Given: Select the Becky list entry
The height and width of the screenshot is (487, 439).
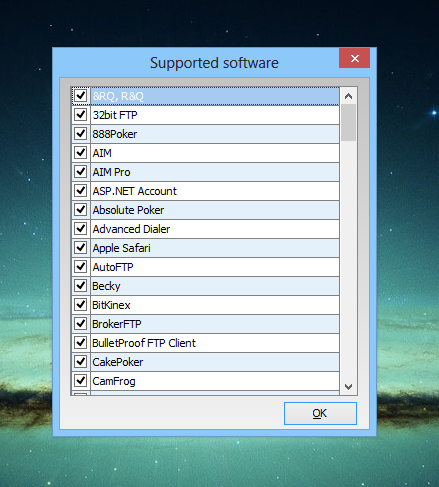Looking at the screenshot, I should (x=215, y=286).
